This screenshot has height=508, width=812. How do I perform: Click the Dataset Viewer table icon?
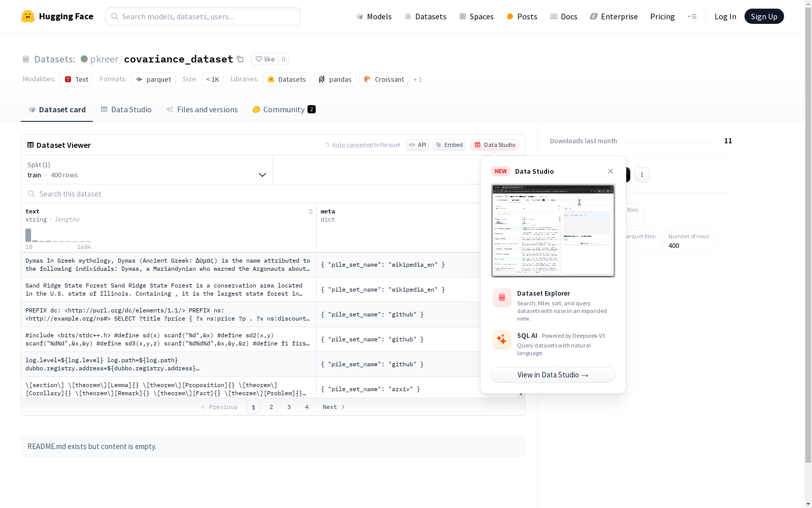click(30, 145)
